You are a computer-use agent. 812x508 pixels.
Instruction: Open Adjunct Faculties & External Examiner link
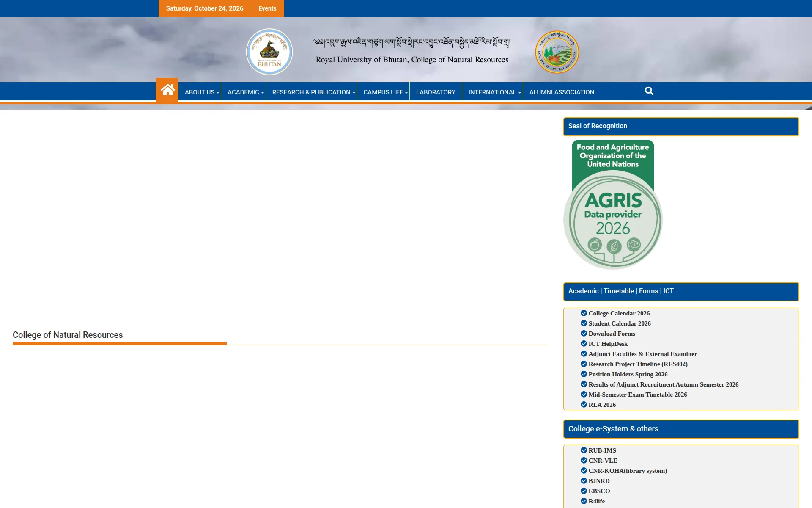[x=643, y=354]
